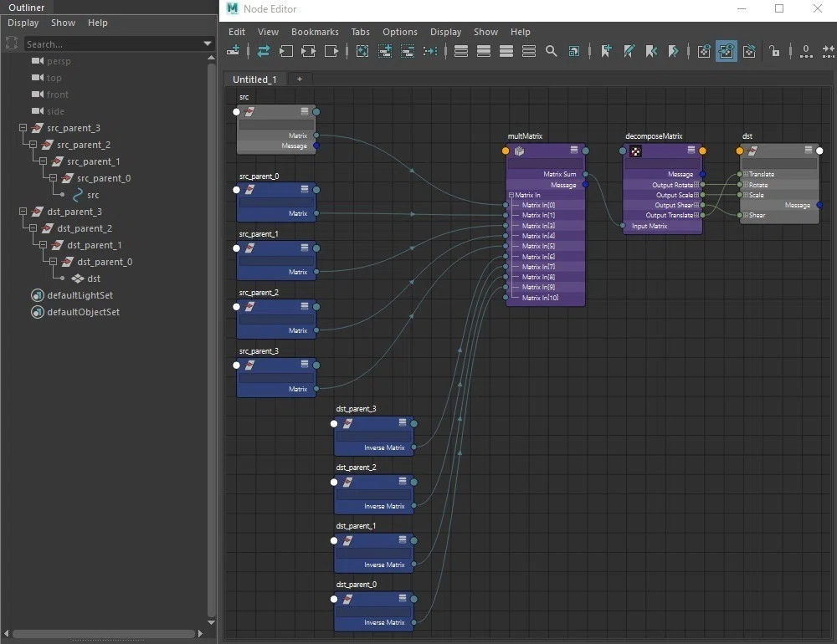Click the bookmark-with-pencil icon

click(629, 51)
